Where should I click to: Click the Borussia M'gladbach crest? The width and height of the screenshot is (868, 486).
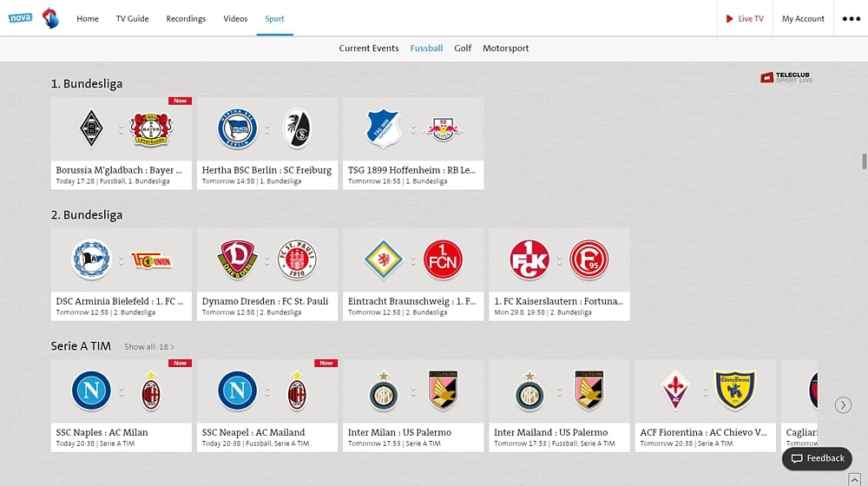91,128
